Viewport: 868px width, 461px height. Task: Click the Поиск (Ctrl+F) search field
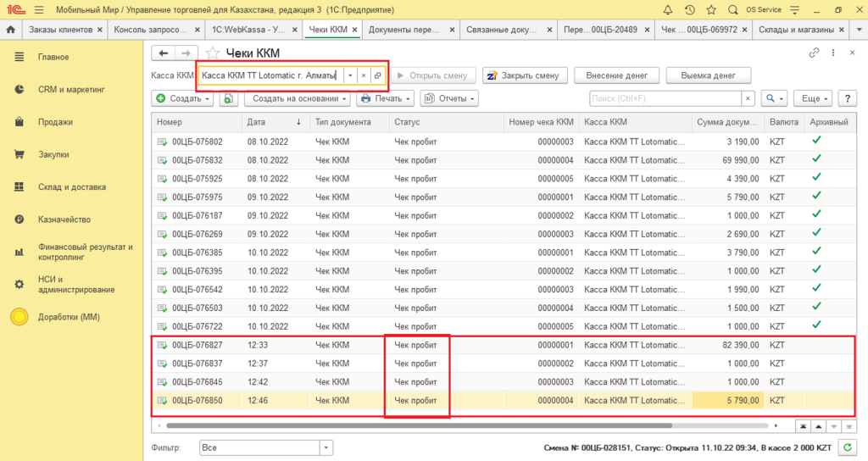[665, 98]
